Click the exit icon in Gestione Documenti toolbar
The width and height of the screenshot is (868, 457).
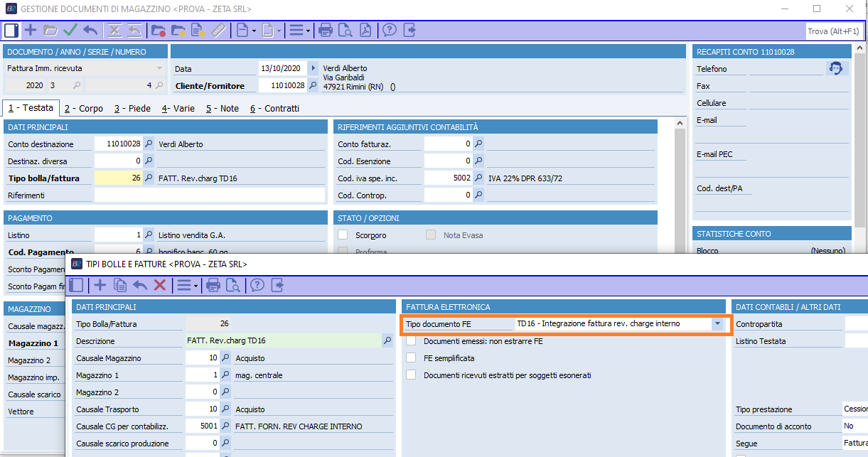(409, 30)
